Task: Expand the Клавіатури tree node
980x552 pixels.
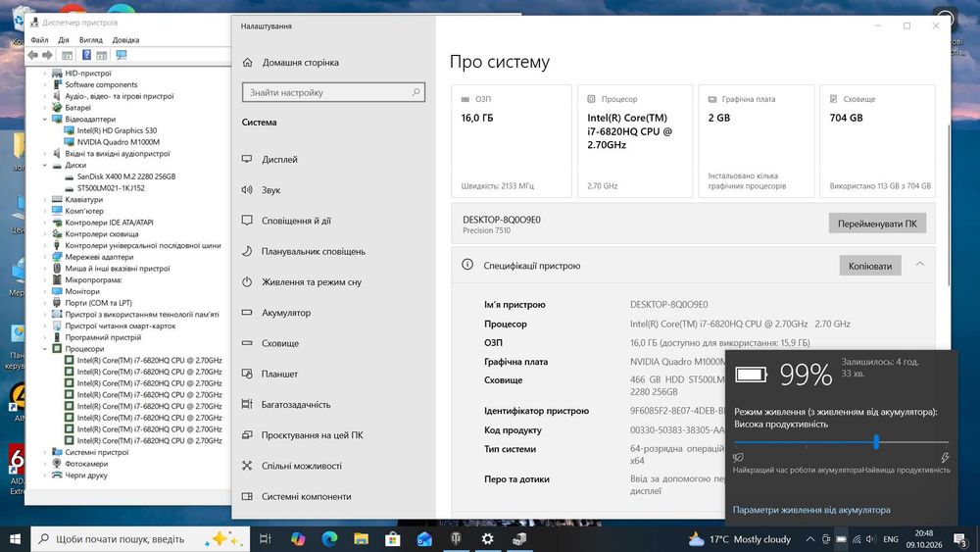Action: 45,200
